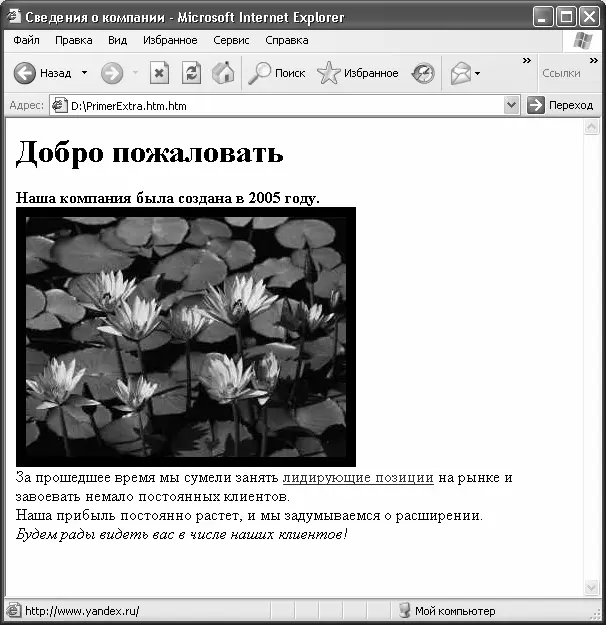Open the Сервис menu
The height and width of the screenshot is (625, 606).
pos(231,40)
